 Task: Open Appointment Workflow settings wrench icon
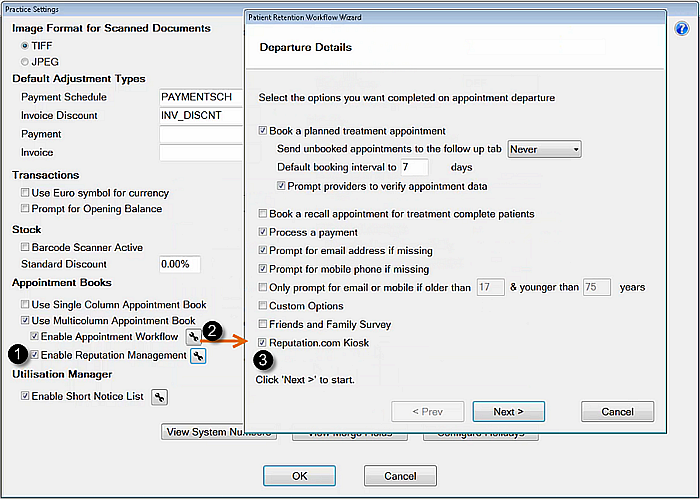click(193, 337)
